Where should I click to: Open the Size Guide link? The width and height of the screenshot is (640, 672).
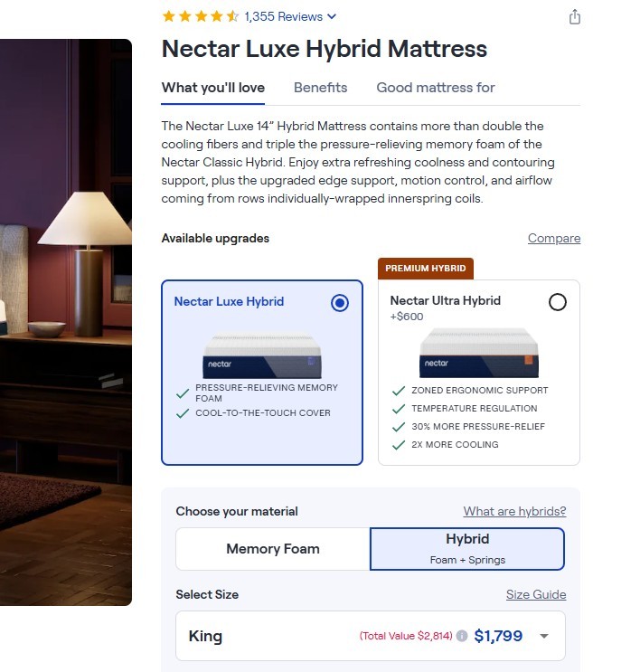coord(536,594)
